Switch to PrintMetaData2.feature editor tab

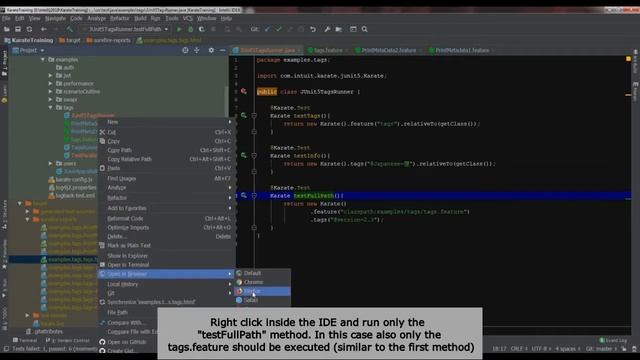[x=389, y=50]
